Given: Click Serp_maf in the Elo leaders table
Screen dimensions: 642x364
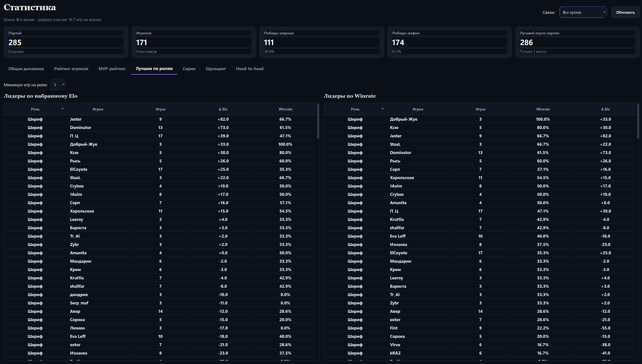Looking at the screenshot, I should (79, 303).
